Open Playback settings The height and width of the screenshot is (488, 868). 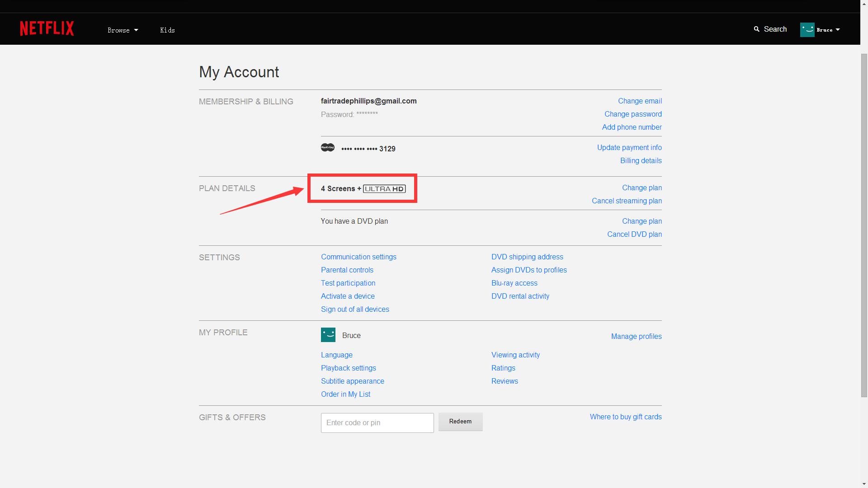pyautogui.click(x=349, y=368)
